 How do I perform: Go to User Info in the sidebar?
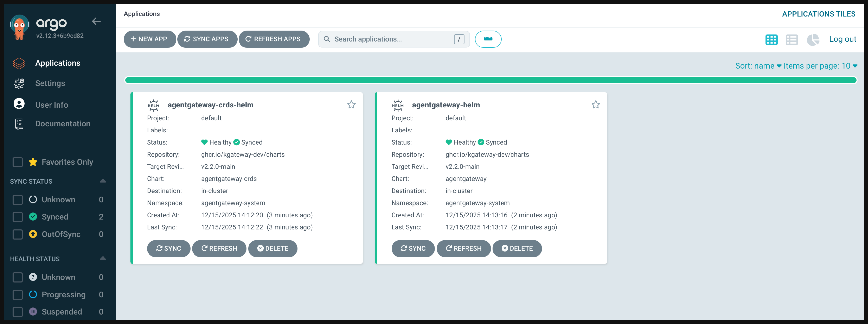point(51,105)
